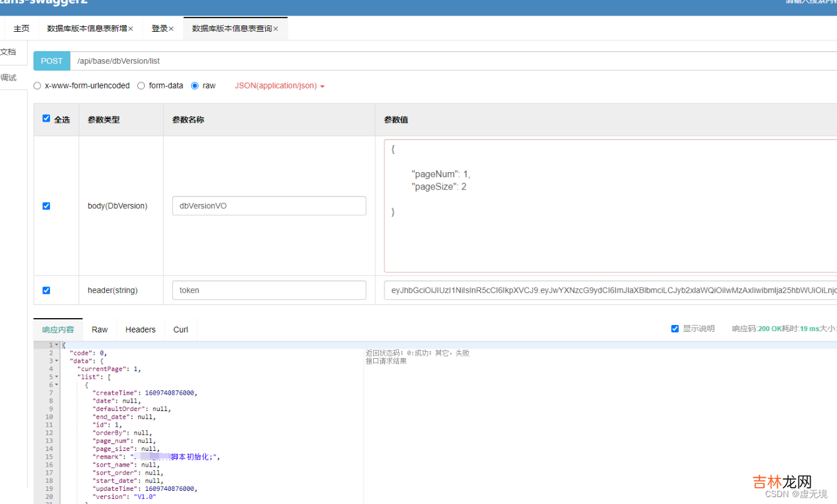837x504 pixels.
Task: Click the "pageSize": 2 line in request body
Action: [439, 187]
